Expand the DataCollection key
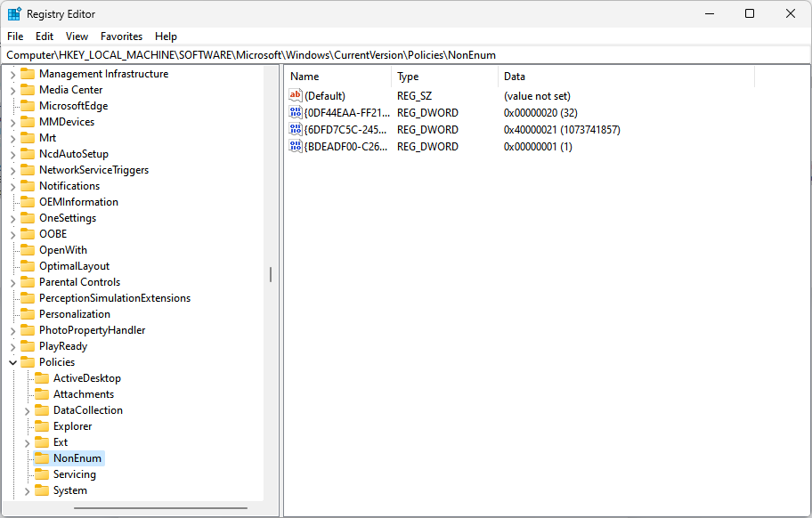The height and width of the screenshot is (518, 812). point(27,411)
